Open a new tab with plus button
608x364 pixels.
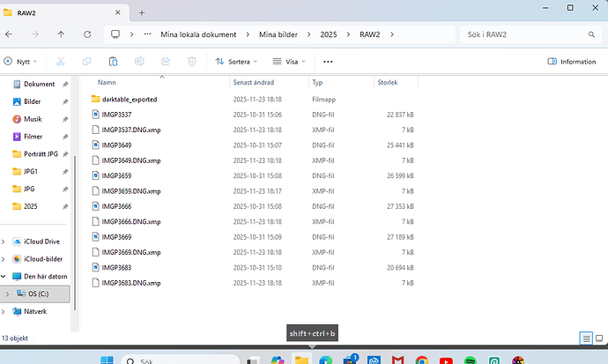coord(142,12)
